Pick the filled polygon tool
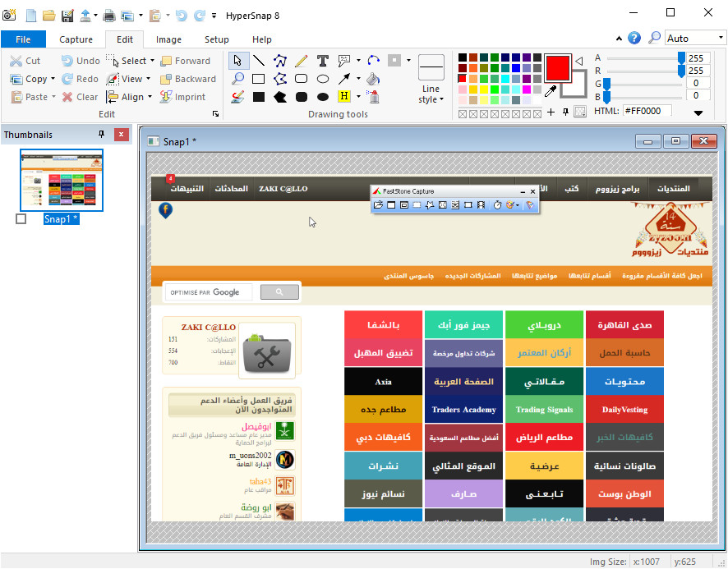Viewport: 728px width, 569px height. pos(280,97)
